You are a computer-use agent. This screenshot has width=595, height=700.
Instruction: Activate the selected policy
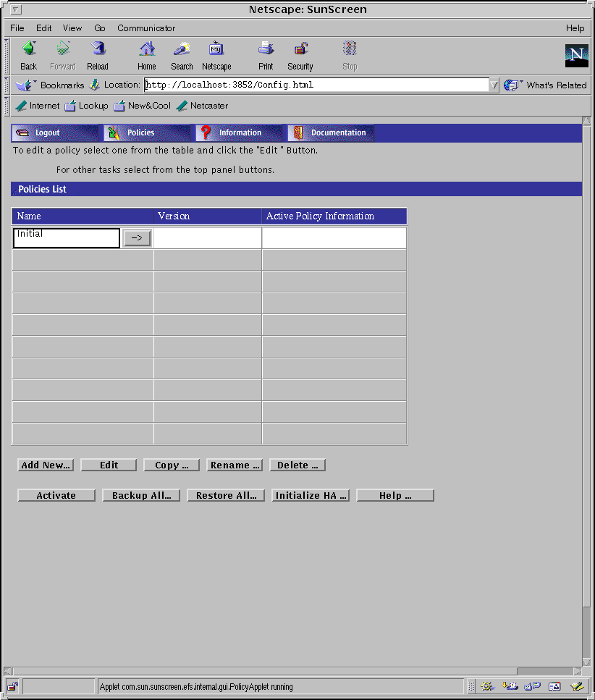click(56, 495)
